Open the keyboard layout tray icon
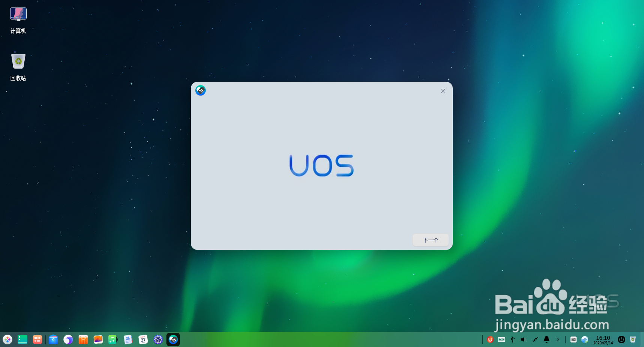 [x=502, y=340]
